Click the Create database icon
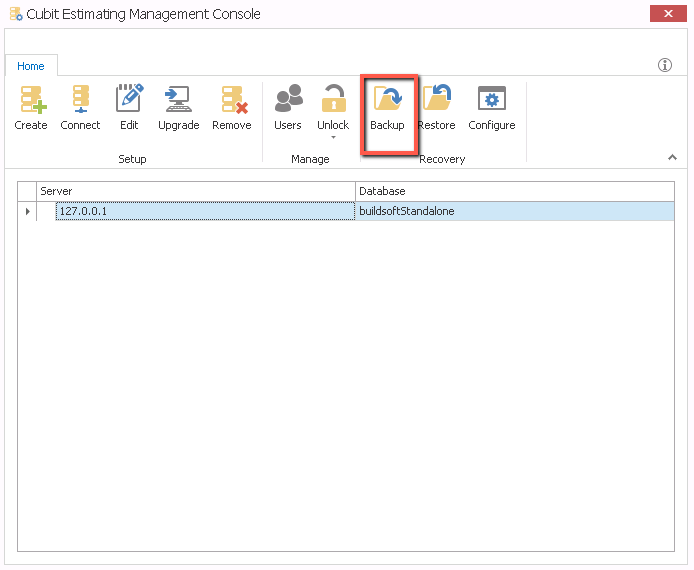 31,101
